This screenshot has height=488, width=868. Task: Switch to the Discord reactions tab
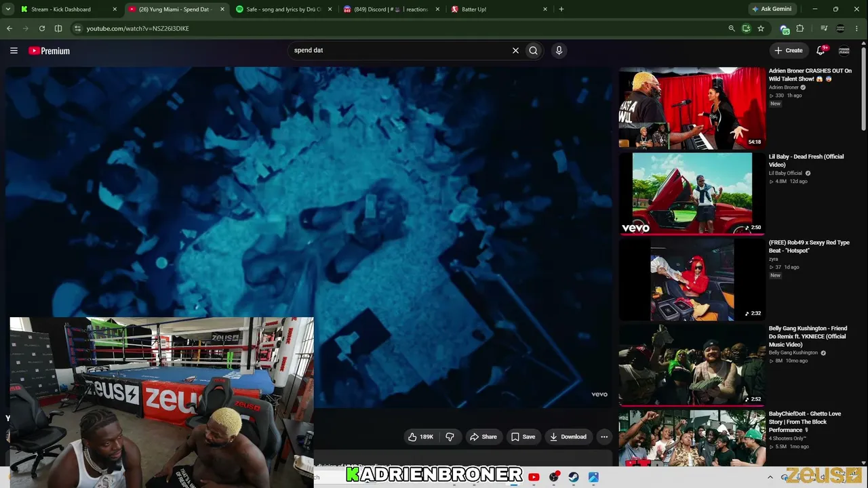coord(391,9)
